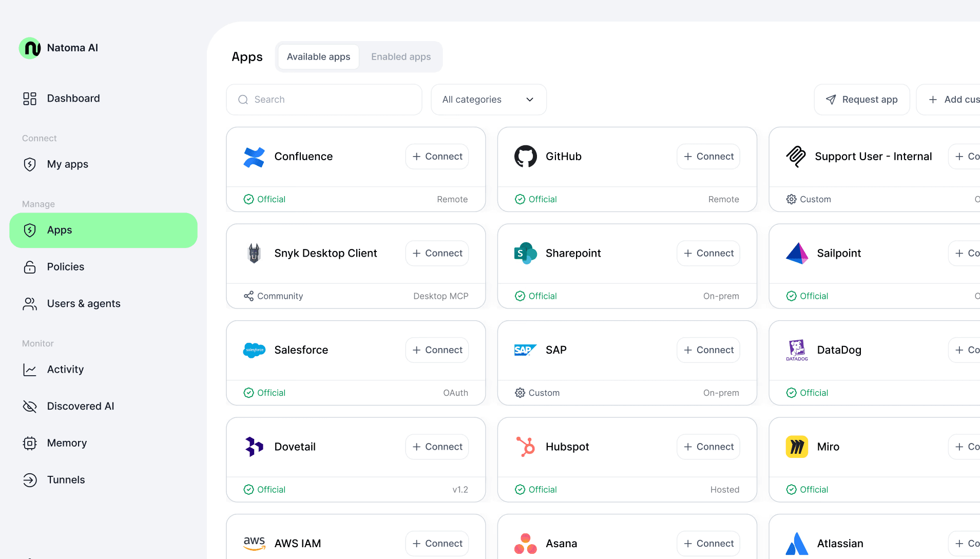The image size is (980, 559).
Task: Connect the Dovetail app
Action: [x=437, y=447]
